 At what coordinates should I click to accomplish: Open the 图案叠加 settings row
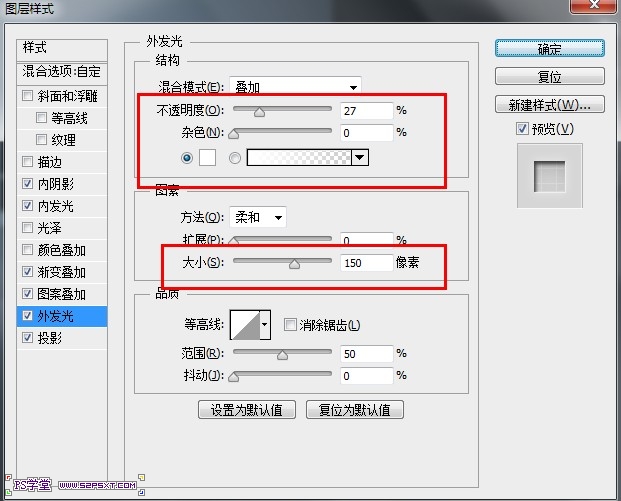(62, 294)
